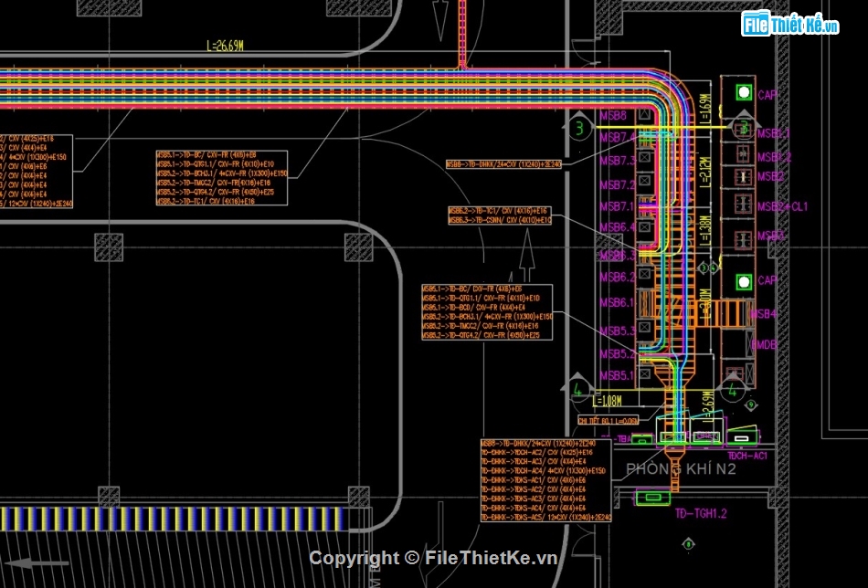Select the MSB6.1 panel label
The height and width of the screenshot is (588, 868).
tap(617, 302)
